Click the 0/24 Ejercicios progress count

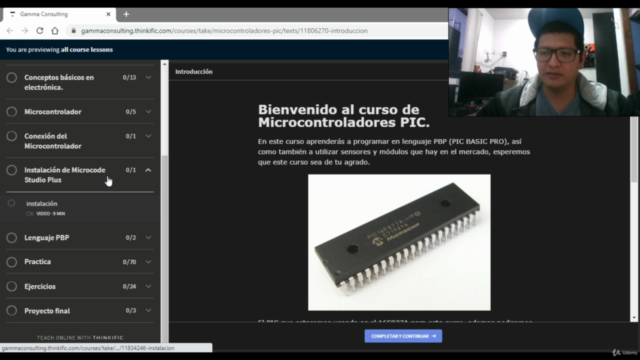coord(129,286)
